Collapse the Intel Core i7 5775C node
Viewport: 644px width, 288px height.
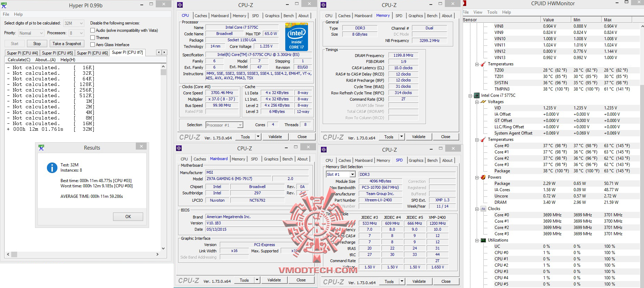470,95
